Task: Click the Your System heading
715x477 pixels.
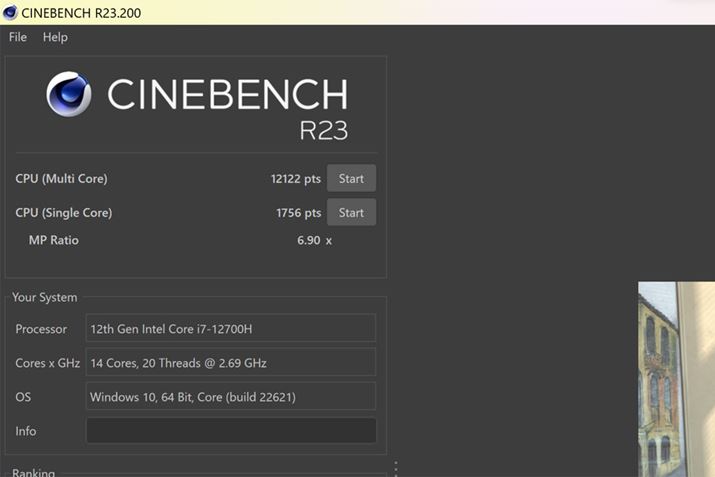Action: point(45,297)
